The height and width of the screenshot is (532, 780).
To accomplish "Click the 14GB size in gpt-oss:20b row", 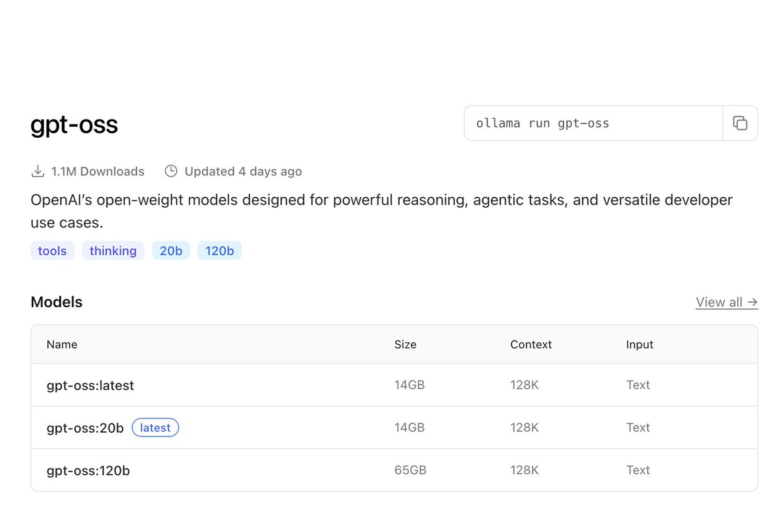I will tap(409, 427).
